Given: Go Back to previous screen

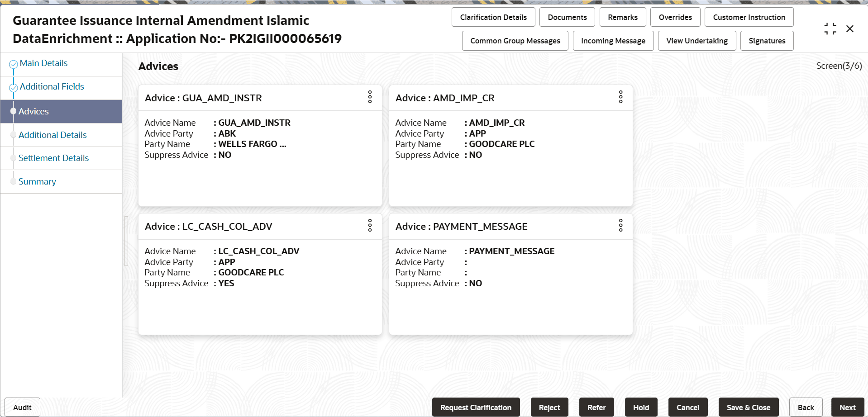Looking at the screenshot, I should [x=806, y=408].
